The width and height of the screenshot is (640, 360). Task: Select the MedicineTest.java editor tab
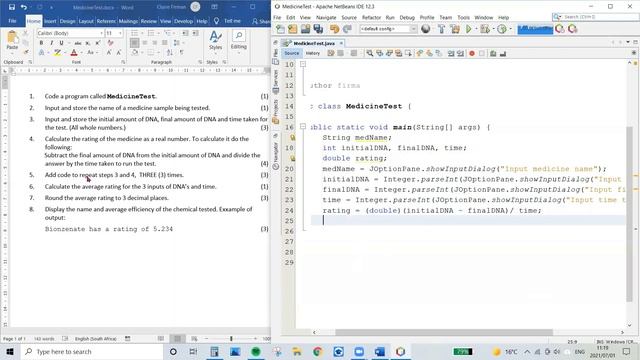coord(314,43)
